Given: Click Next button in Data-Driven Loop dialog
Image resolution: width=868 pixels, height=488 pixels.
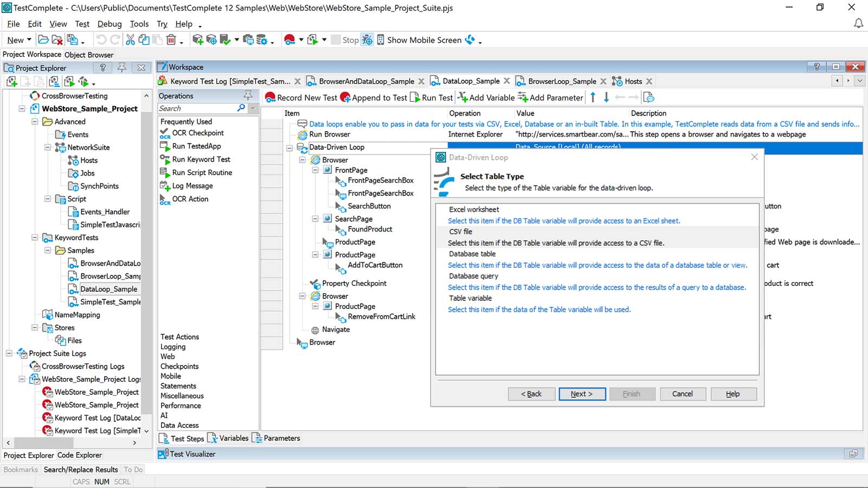Looking at the screenshot, I should pyautogui.click(x=582, y=394).
